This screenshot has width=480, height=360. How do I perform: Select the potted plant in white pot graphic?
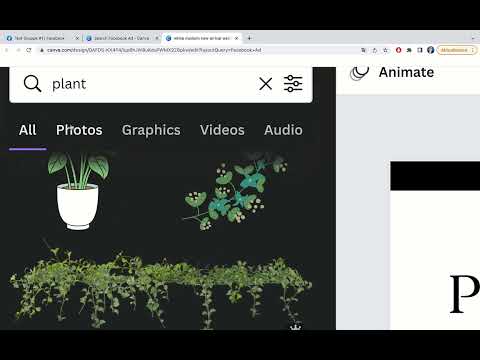click(78, 191)
